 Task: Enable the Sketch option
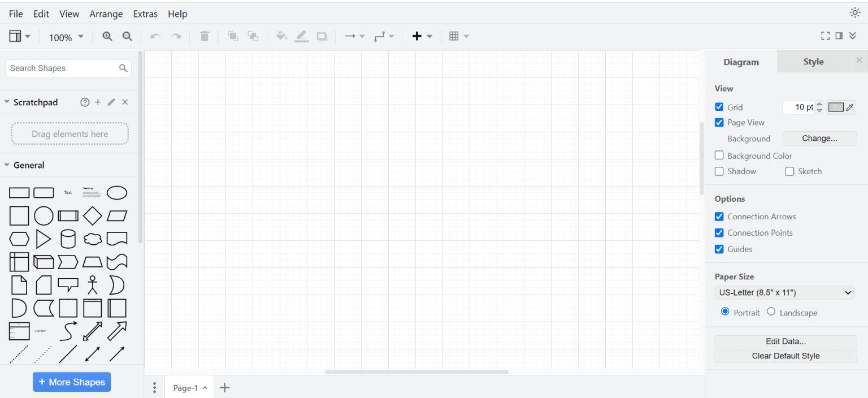789,171
